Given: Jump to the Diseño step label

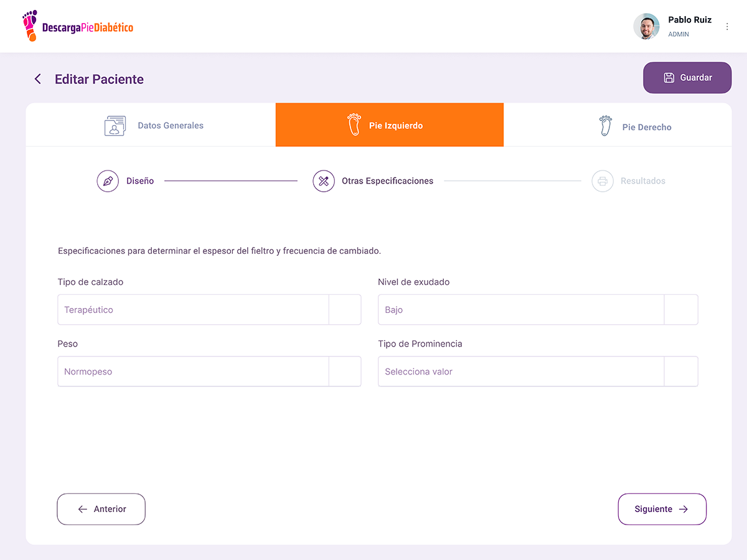Looking at the screenshot, I should 140,181.
